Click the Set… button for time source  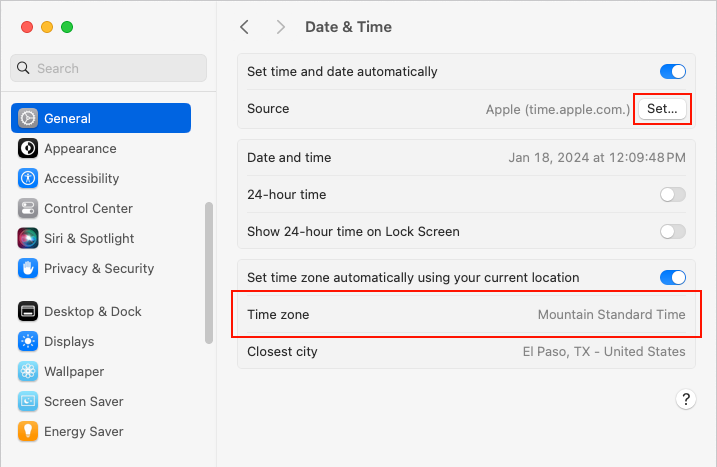(x=662, y=109)
